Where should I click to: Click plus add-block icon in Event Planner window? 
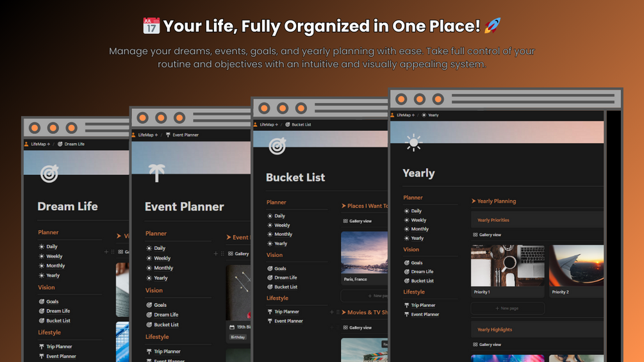(x=215, y=254)
